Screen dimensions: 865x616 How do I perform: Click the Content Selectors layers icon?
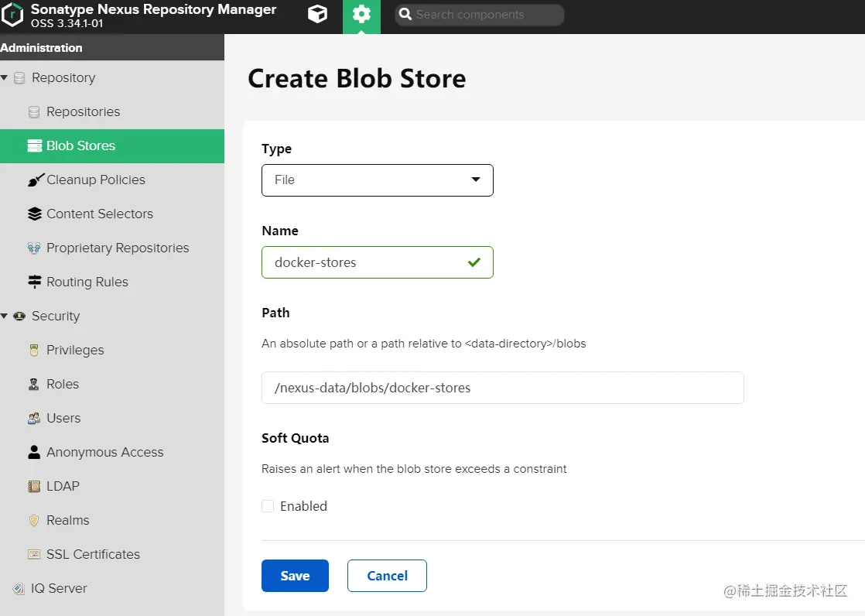click(34, 214)
